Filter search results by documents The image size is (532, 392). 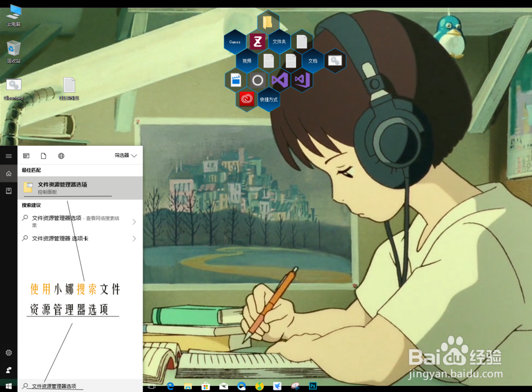pyautogui.click(x=44, y=156)
